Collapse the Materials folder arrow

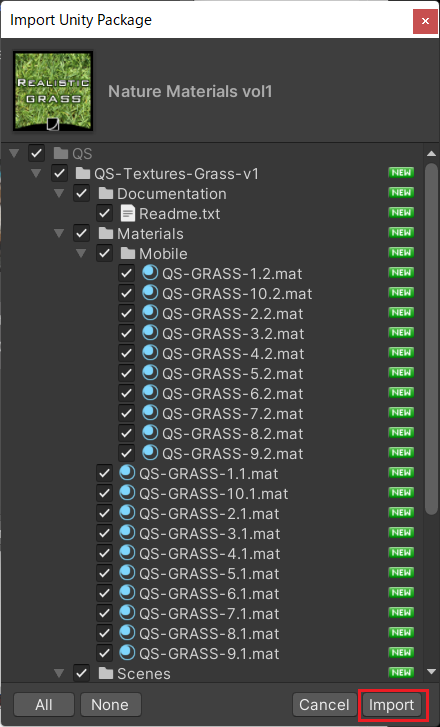point(59,233)
